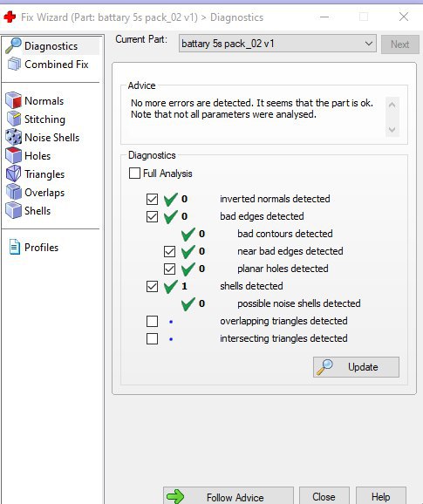The height and width of the screenshot is (504, 423).
Task: Click the Stitching cube icon
Action: (x=14, y=119)
